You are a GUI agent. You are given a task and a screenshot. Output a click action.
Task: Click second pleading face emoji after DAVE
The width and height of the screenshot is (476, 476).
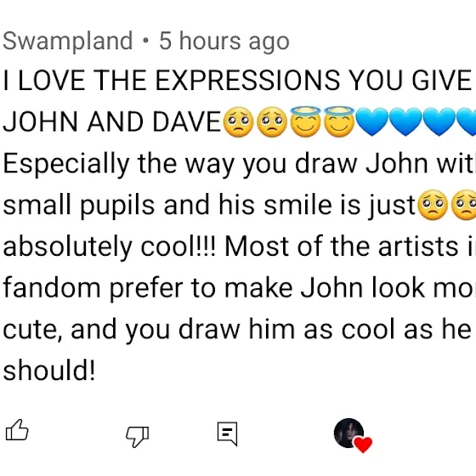point(272,122)
